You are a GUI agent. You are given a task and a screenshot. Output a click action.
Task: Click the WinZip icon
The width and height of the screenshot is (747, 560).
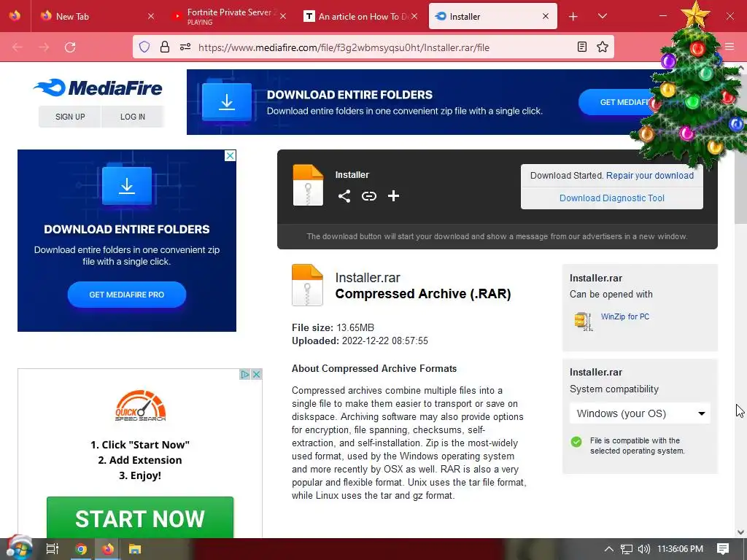pos(583,322)
